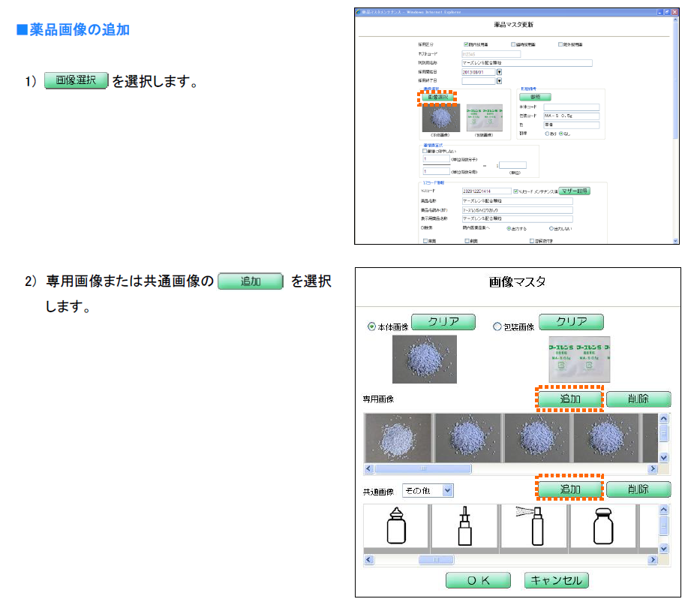Choose the spray can common image
Screen dimensions: 700x608
click(x=533, y=527)
